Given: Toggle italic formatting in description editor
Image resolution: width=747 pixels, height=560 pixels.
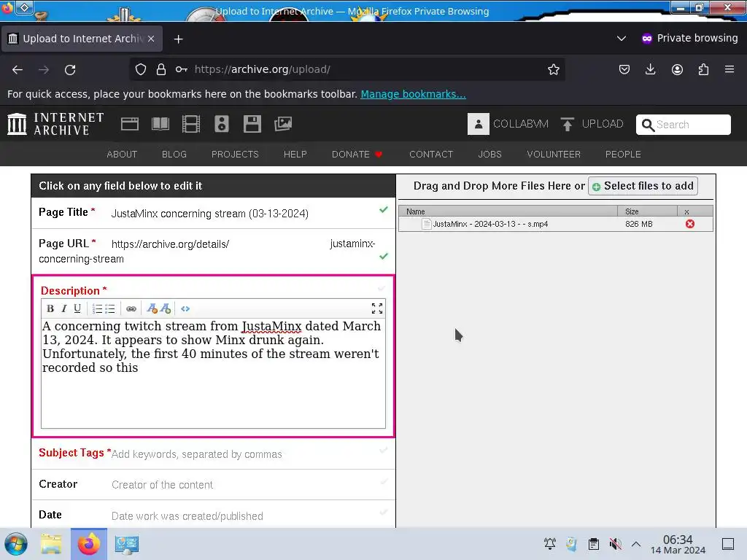Looking at the screenshot, I should (x=64, y=308).
